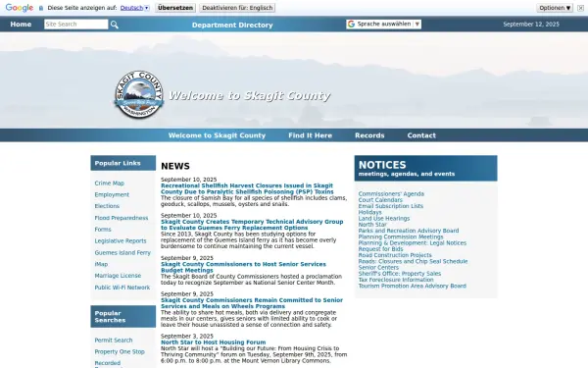
Task: Click the Popular Searches section header
Action: 123,317
